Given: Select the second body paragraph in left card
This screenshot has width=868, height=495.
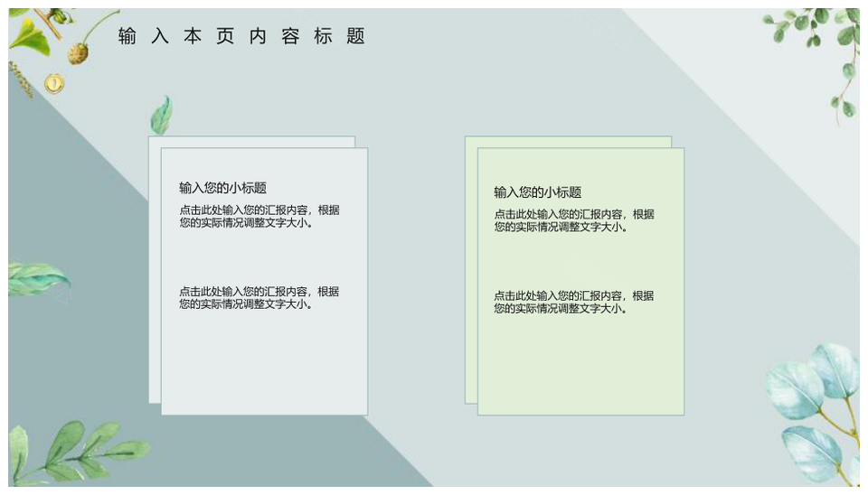Looking at the screenshot, I should click(x=259, y=297).
